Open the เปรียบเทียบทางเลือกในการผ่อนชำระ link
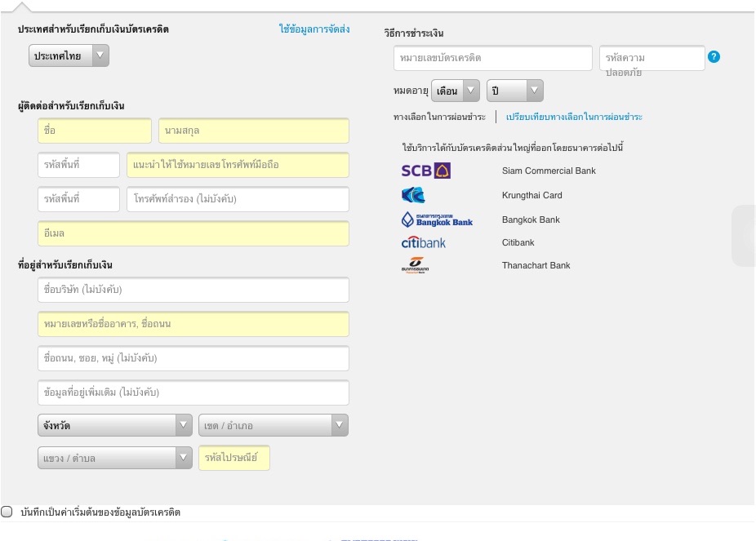Screen dimensions: 756x541 [x=574, y=117]
